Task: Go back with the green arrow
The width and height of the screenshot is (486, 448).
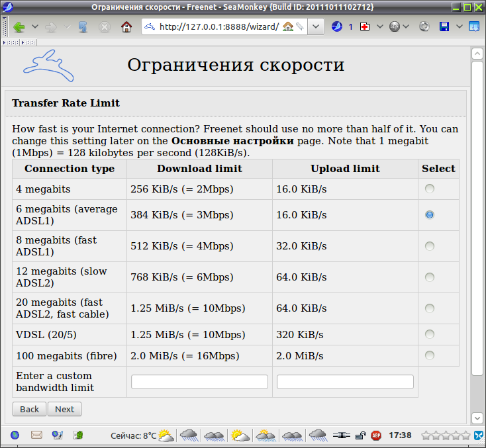Action: click(x=19, y=27)
